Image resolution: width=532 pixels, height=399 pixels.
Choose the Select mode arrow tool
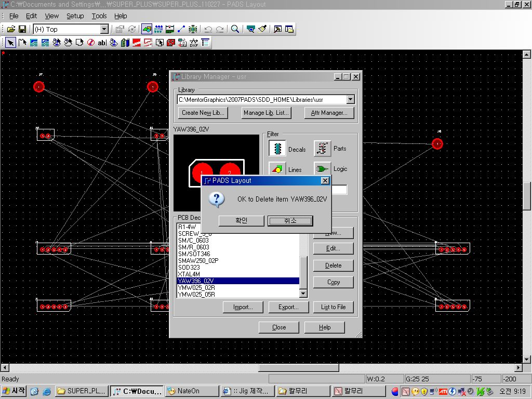11,43
